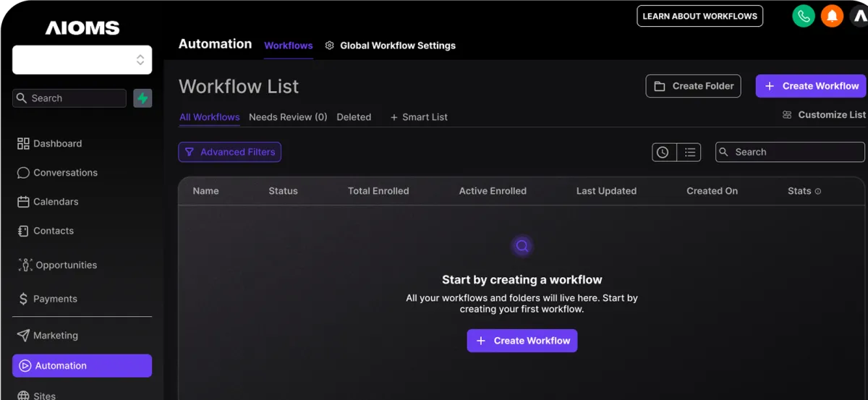Viewport: 868px width, 400px height.
Task: Open Conversations in the sidebar
Action: tap(57, 172)
